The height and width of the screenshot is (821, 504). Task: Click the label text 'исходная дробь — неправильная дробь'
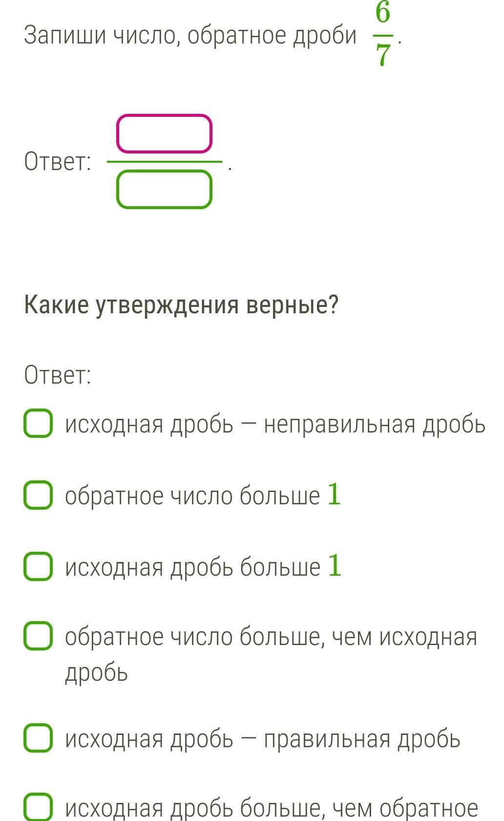tap(275, 424)
